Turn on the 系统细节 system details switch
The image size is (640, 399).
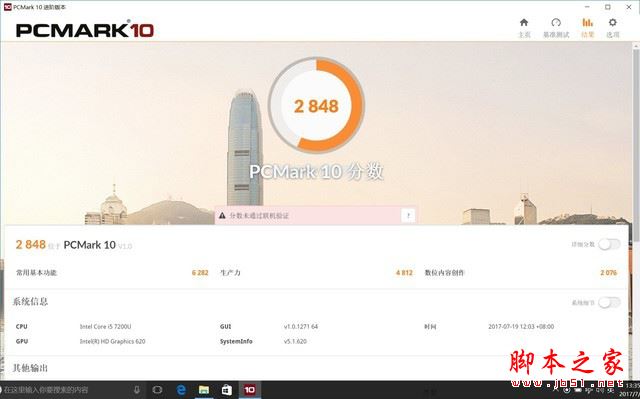(609, 303)
